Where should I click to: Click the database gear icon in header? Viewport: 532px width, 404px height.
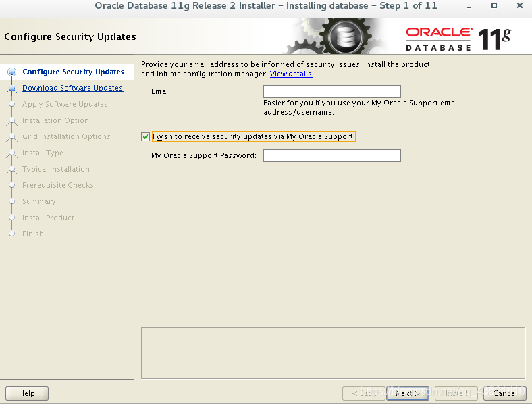click(x=346, y=36)
